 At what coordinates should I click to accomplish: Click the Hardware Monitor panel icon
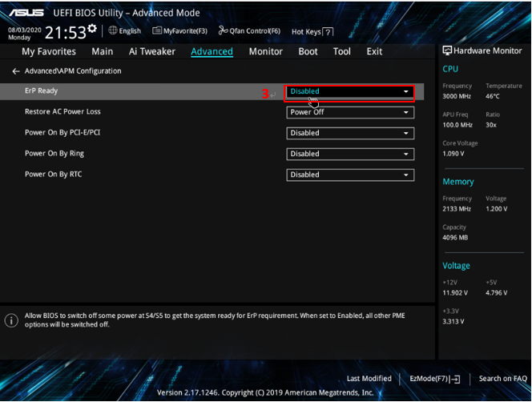pos(447,50)
